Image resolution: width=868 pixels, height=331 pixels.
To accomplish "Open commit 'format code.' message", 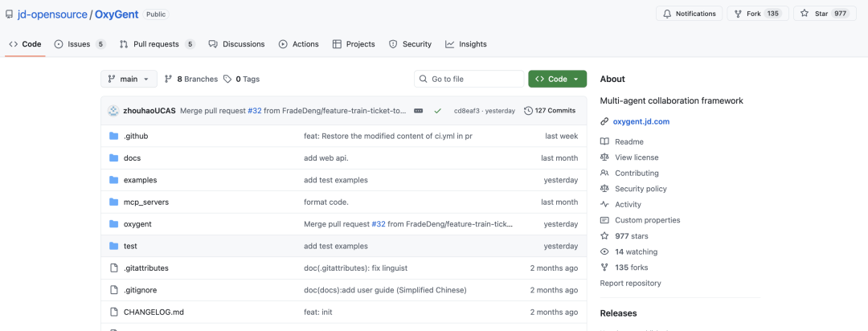I will click(326, 202).
